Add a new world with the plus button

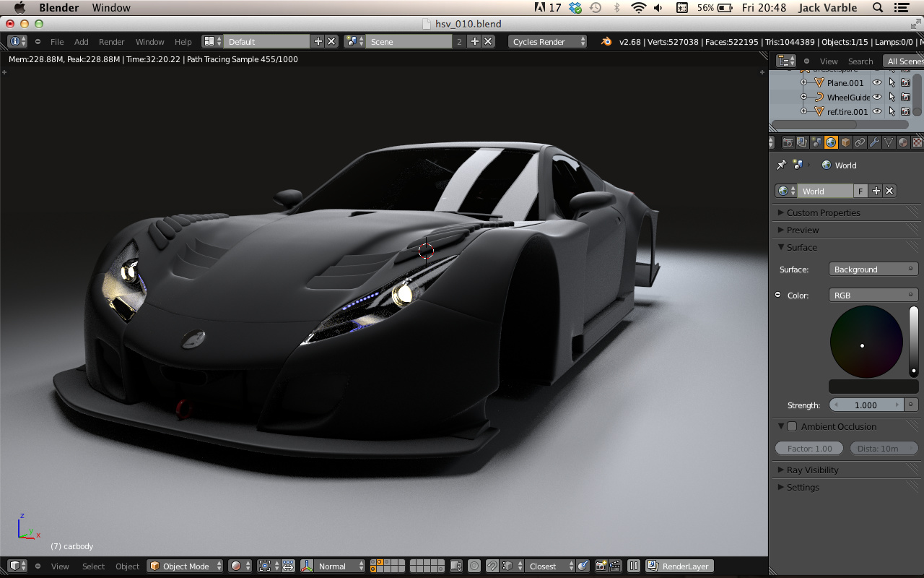click(x=876, y=191)
